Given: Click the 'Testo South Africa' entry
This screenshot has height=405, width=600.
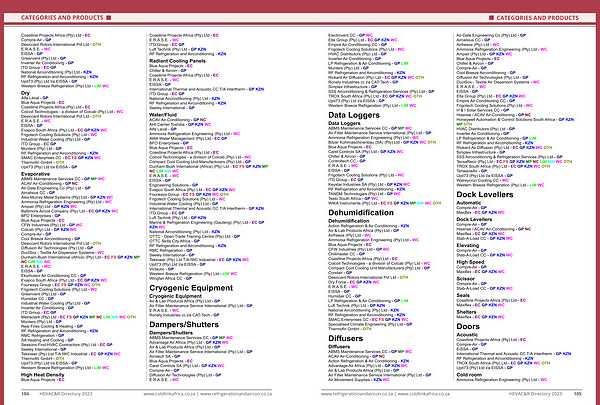Looking at the screenshot, I should pyautogui.click(x=353, y=199).
